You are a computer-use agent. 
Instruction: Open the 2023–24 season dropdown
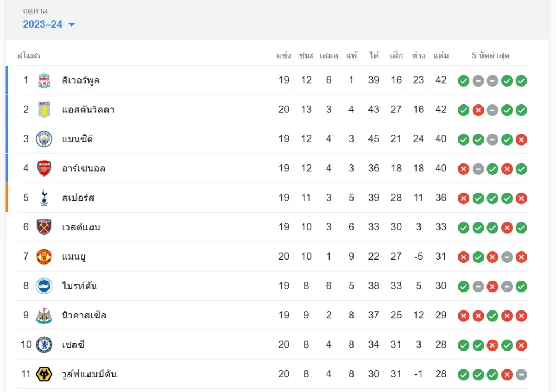pyautogui.click(x=43, y=25)
